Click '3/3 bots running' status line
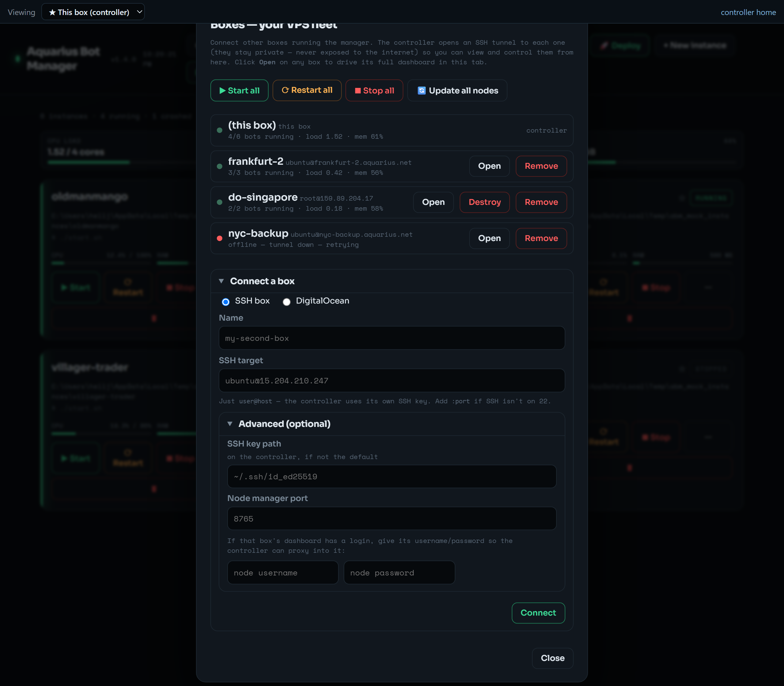The image size is (784, 686). click(306, 173)
